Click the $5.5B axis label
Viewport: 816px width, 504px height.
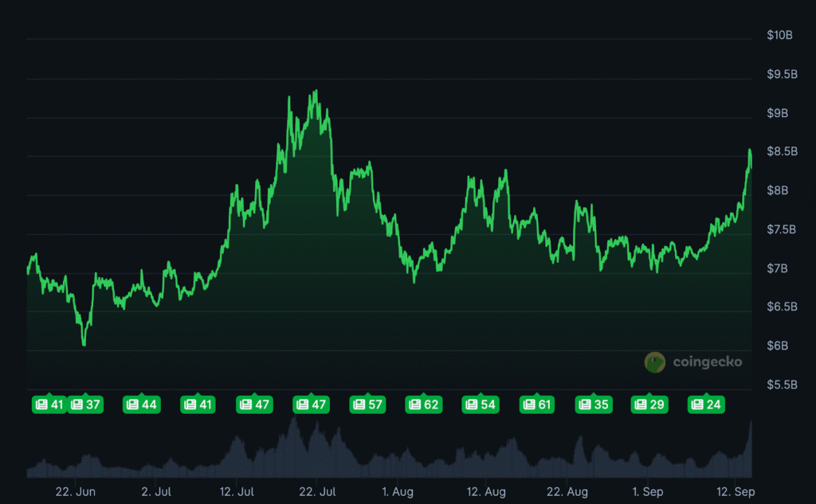(x=779, y=385)
